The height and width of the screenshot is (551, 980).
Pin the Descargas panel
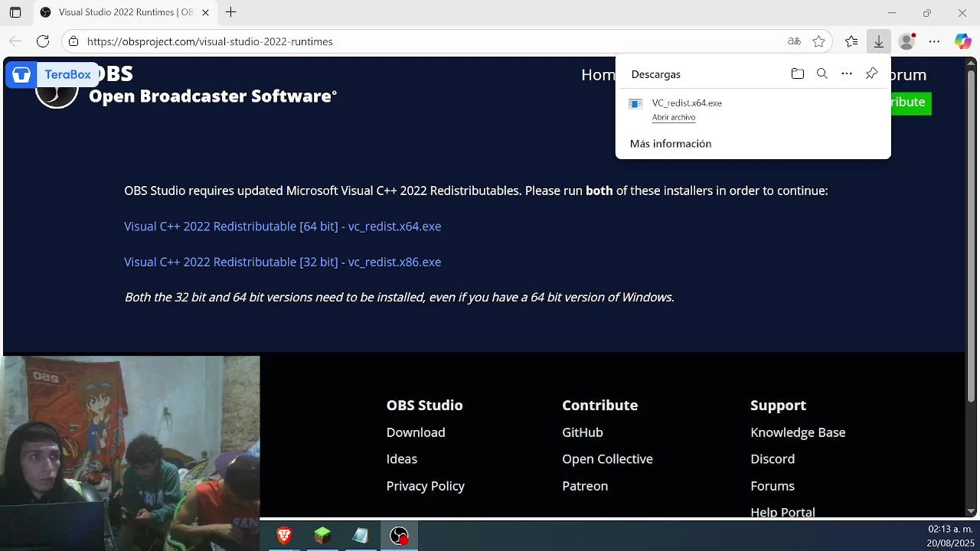pyautogui.click(x=871, y=73)
